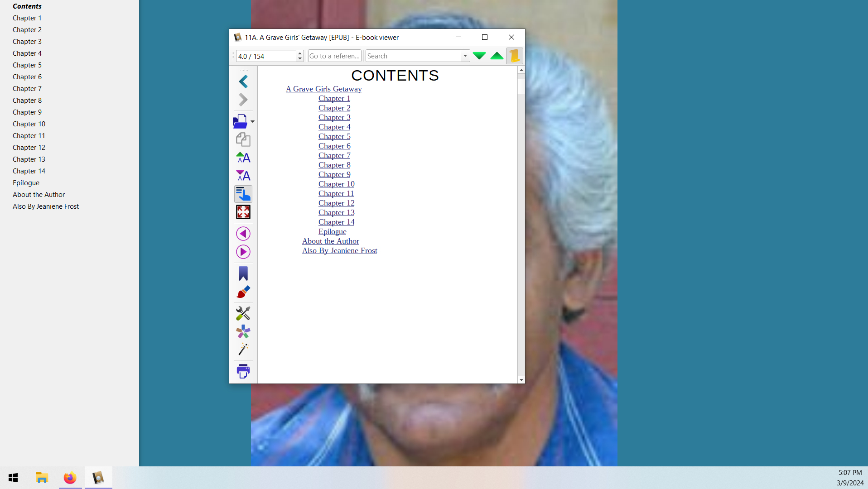Select Epilogue in the Contents sidebar

[26, 183]
